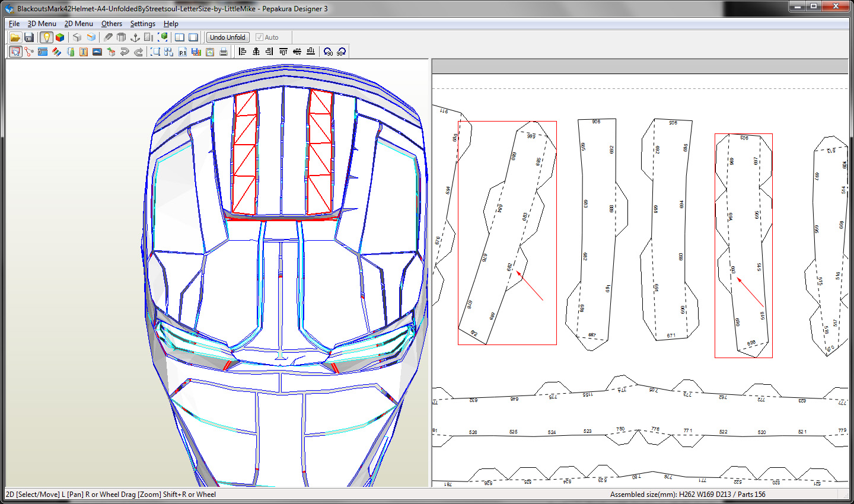Align selected parts to right edge
This screenshot has height=504, width=854.
270,52
